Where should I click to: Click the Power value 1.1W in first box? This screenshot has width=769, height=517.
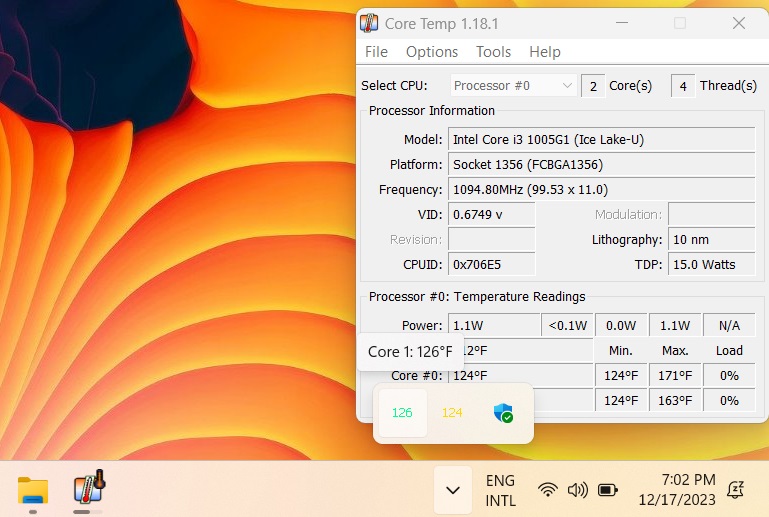[494, 325]
